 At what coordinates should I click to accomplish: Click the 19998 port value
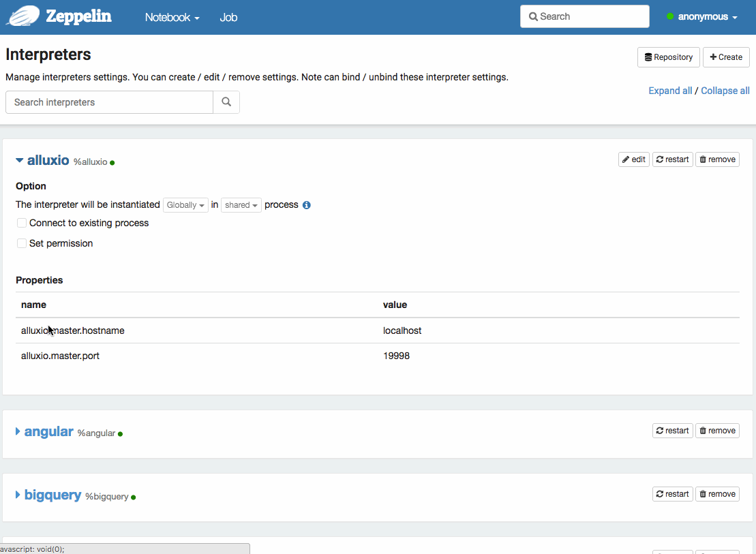pos(396,356)
